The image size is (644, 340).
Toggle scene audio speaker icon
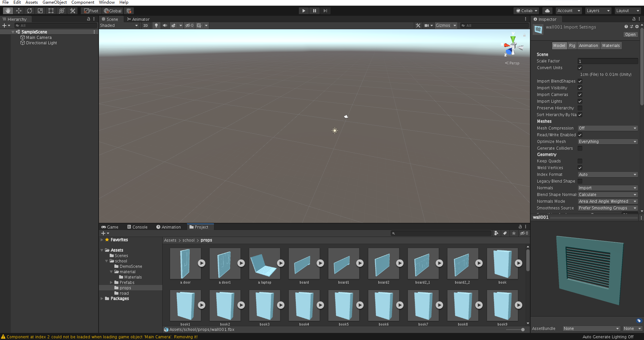(x=165, y=26)
